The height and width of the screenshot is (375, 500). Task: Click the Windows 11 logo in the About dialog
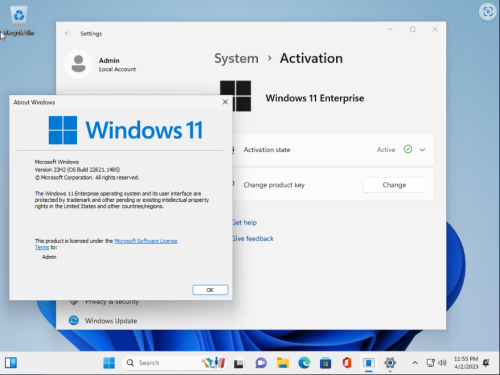point(126,130)
